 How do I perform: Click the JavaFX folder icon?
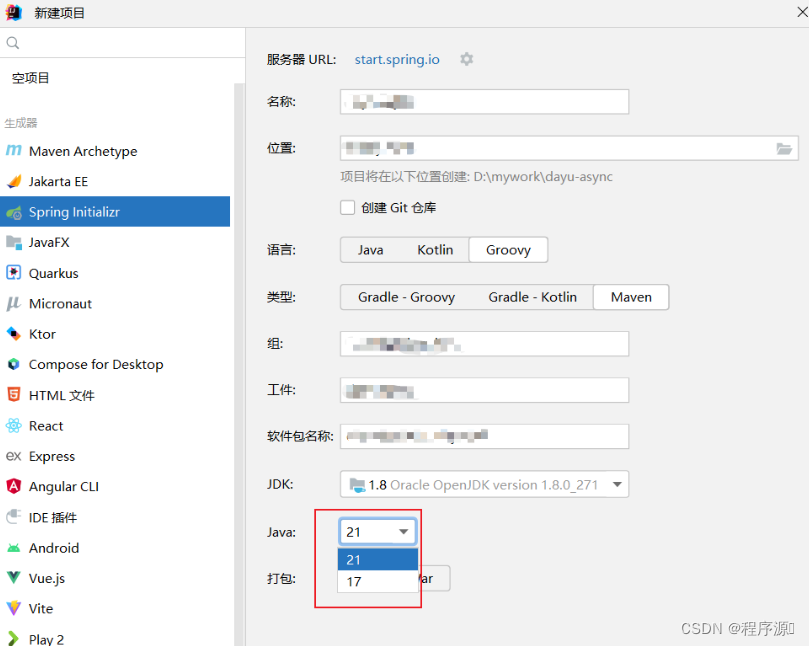click(x=14, y=243)
